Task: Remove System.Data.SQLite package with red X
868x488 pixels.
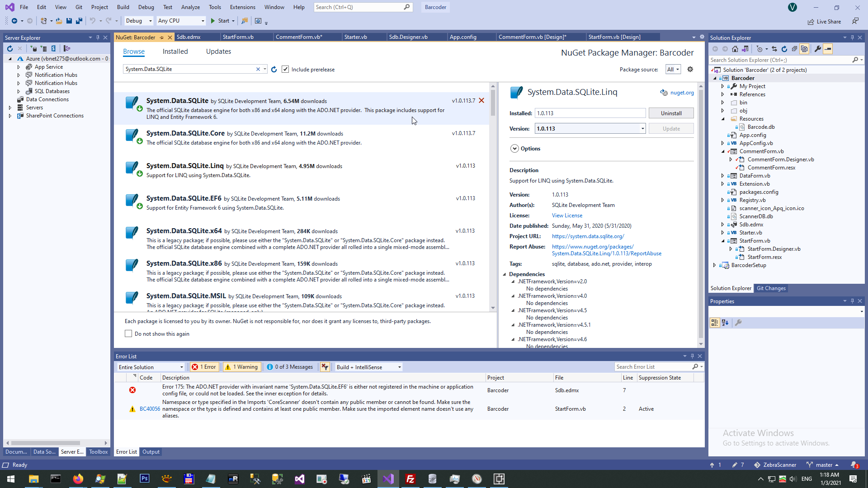Action: (481, 100)
